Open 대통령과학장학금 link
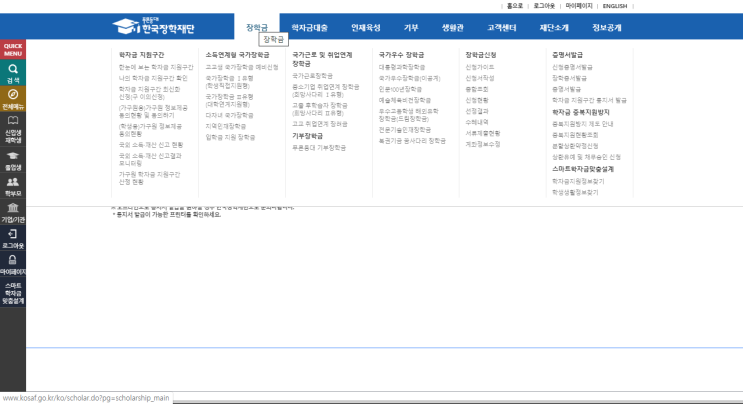This screenshot has height=404, width=743. click(x=402, y=67)
